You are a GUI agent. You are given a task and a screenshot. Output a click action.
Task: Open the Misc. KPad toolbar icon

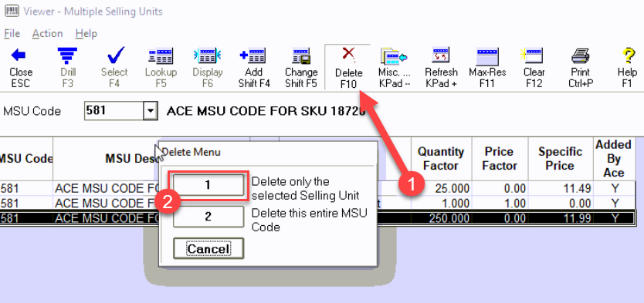pyautogui.click(x=394, y=56)
